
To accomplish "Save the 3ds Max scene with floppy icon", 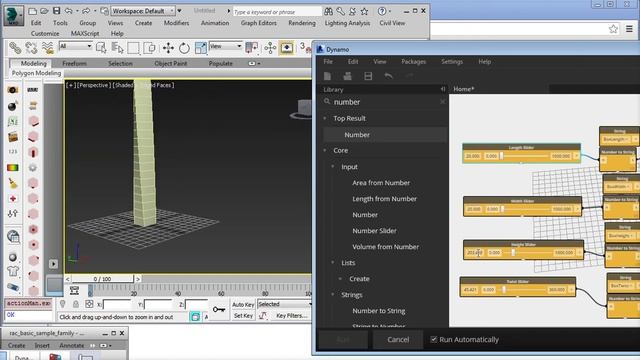I will click(57, 11).
